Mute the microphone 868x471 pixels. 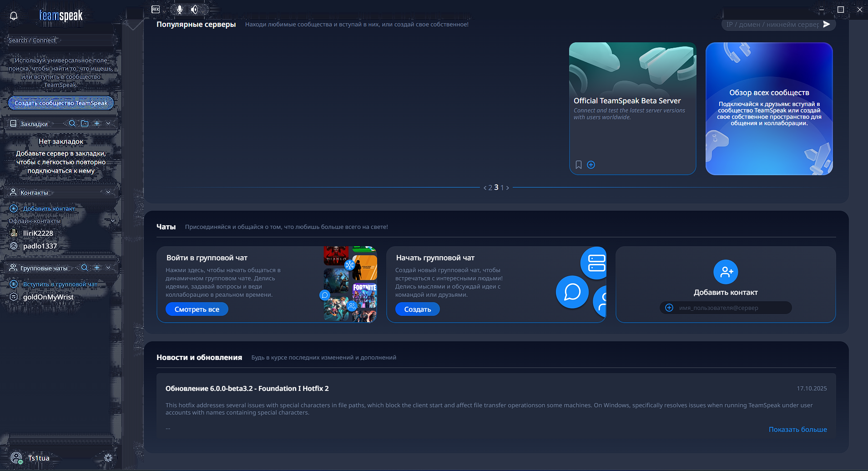180,9
